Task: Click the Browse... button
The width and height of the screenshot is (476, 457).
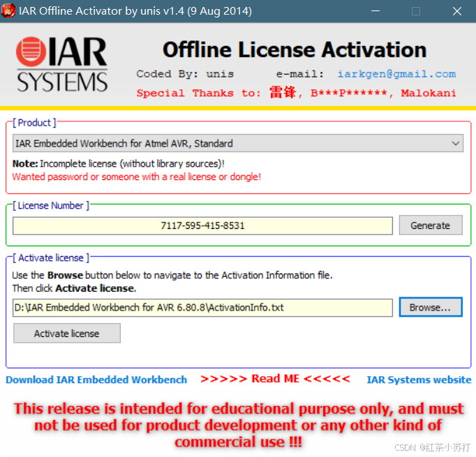Action: point(431,307)
